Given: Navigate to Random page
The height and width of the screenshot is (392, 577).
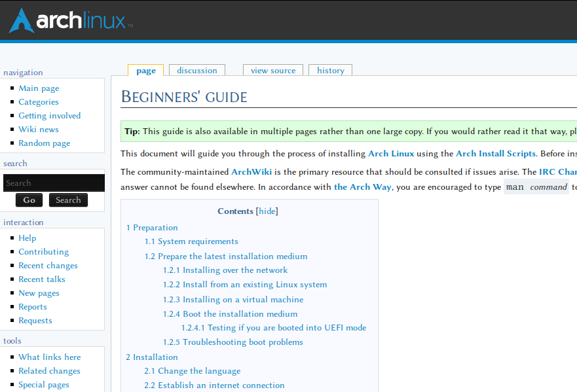Looking at the screenshot, I should click(x=43, y=143).
